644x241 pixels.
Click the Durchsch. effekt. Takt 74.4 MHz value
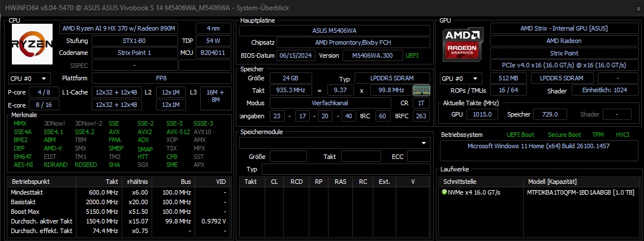(x=105, y=231)
